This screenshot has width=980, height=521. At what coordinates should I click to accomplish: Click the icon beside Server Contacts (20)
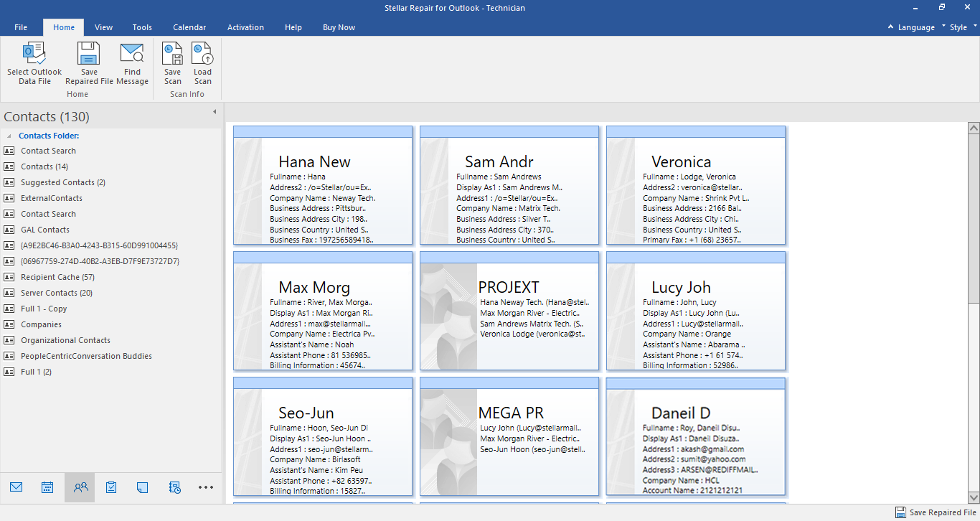9,293
